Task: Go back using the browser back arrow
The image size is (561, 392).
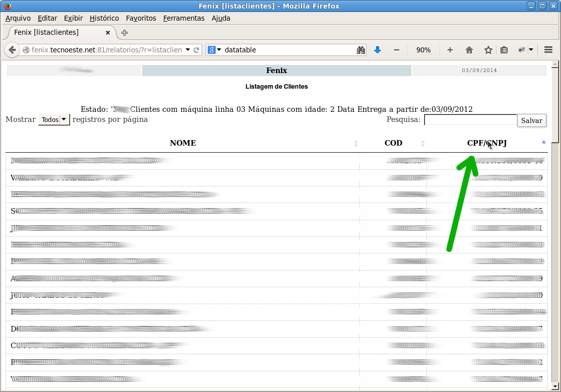Action: 12,50
